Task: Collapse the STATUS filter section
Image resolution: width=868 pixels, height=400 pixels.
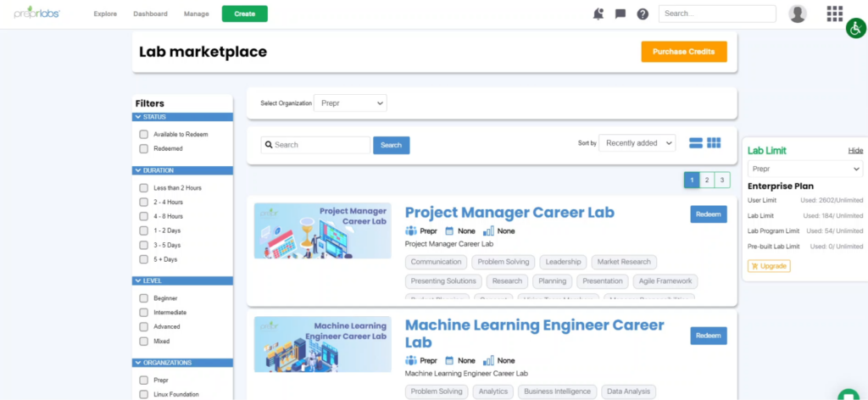Action: click(183, 117)
